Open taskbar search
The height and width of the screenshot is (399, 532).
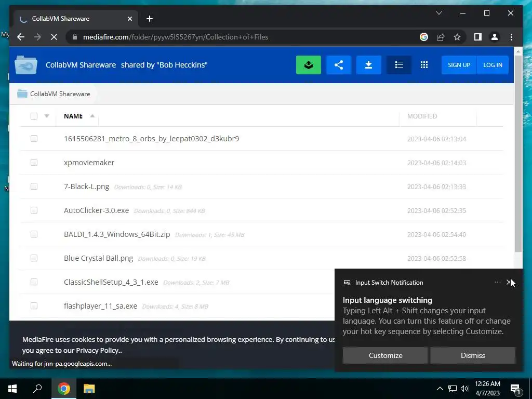point(37,389)
